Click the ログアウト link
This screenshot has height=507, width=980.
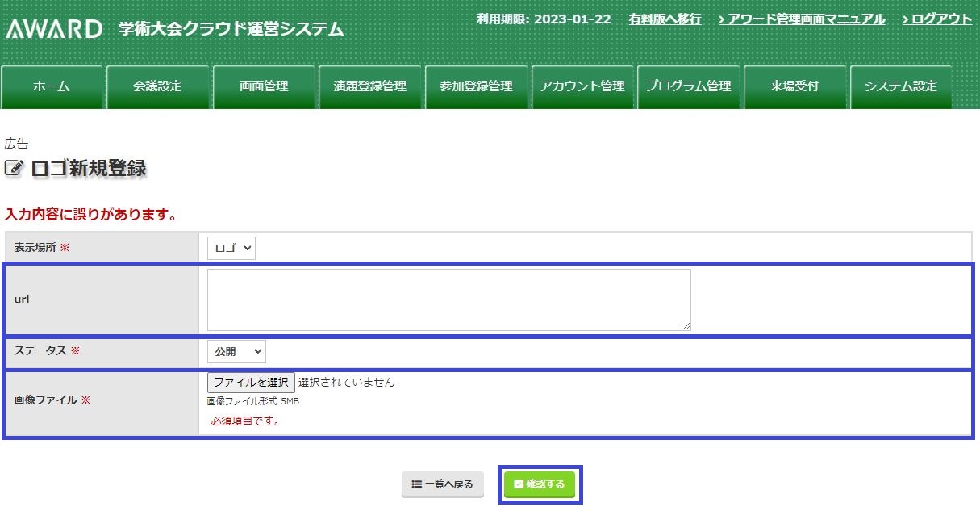936,19
